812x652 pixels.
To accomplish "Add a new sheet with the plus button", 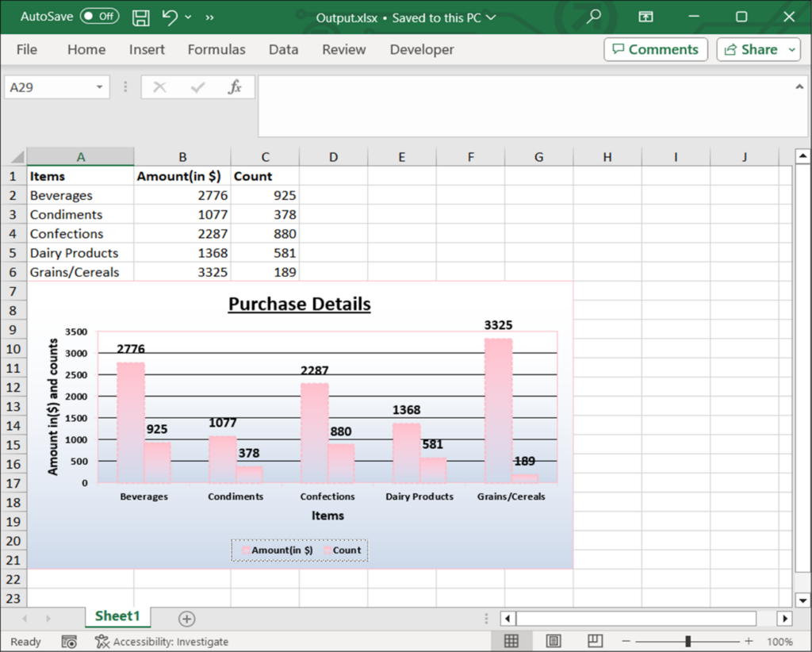I will pos(186,618).
